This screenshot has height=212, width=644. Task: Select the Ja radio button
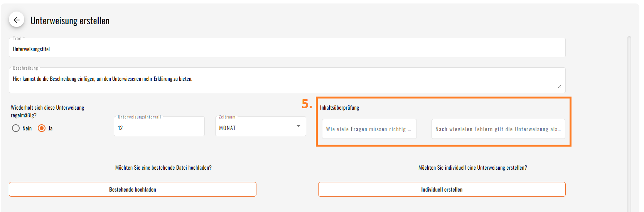[42, 128]
